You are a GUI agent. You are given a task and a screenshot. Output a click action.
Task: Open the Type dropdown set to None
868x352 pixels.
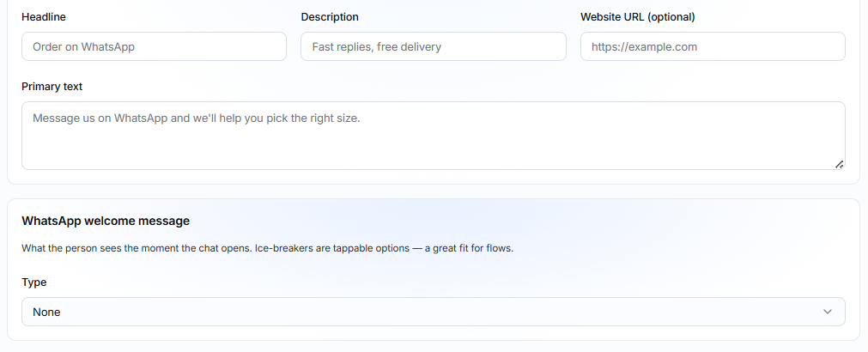point(434,313)
